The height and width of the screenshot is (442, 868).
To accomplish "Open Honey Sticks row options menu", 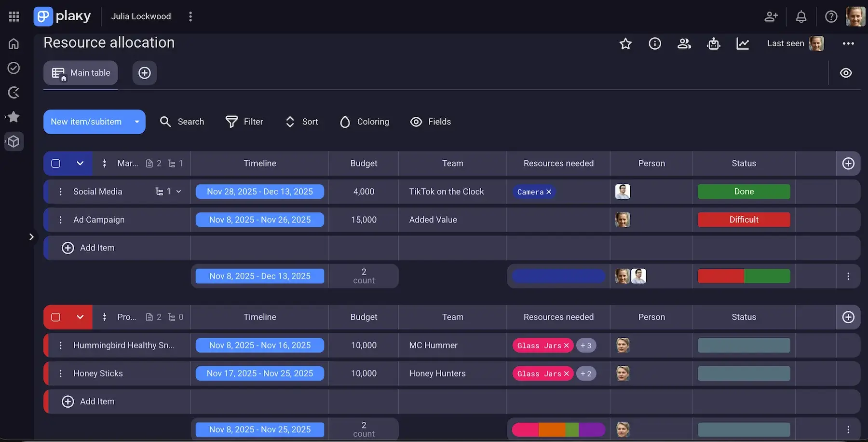I will (60, 373).
